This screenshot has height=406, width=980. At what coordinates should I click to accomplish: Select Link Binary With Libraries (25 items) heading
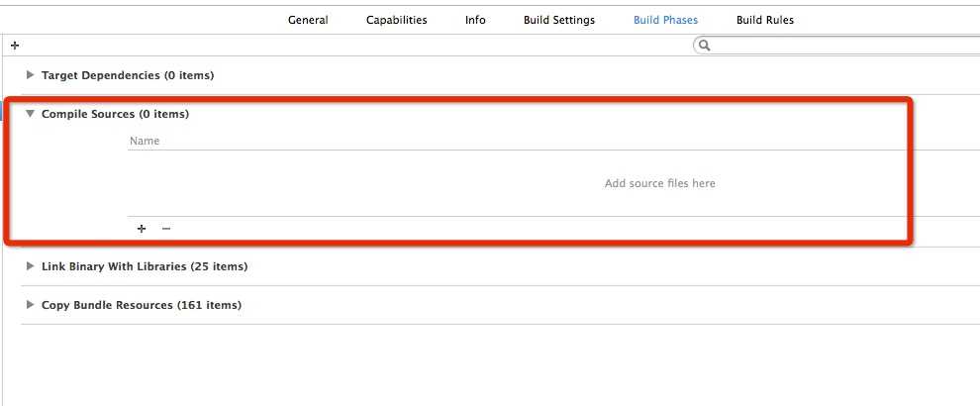[x=145, y=265]
